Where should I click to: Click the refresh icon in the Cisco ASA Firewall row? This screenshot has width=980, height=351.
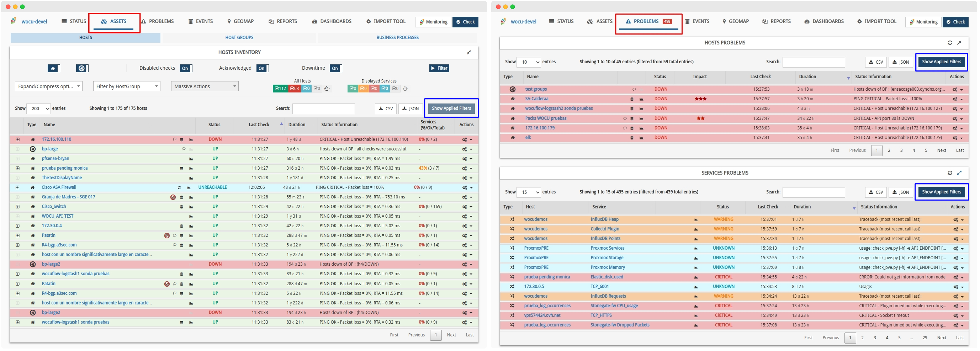(179, 188)
